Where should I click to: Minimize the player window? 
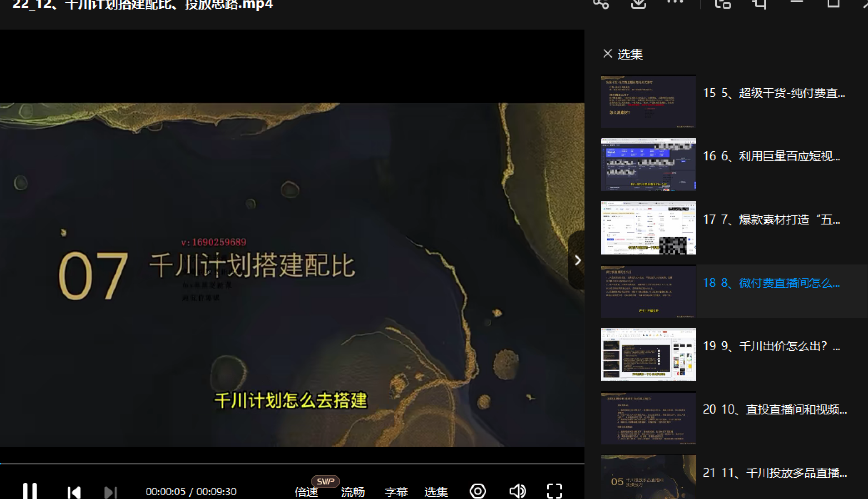[796, 2]
